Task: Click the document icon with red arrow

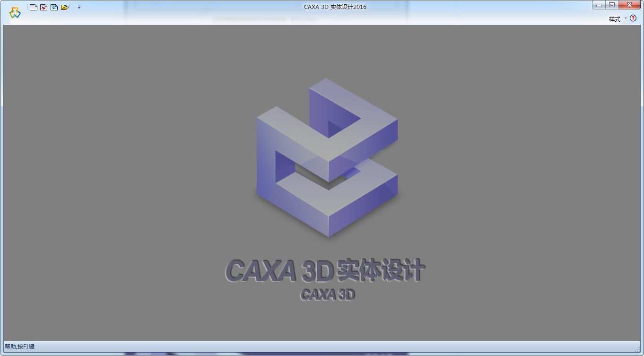Action: coord(44,7)
